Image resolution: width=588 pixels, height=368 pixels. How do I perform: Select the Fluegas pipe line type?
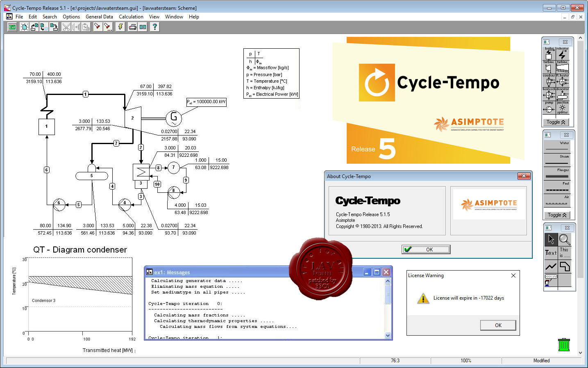[x=557, y=174]
